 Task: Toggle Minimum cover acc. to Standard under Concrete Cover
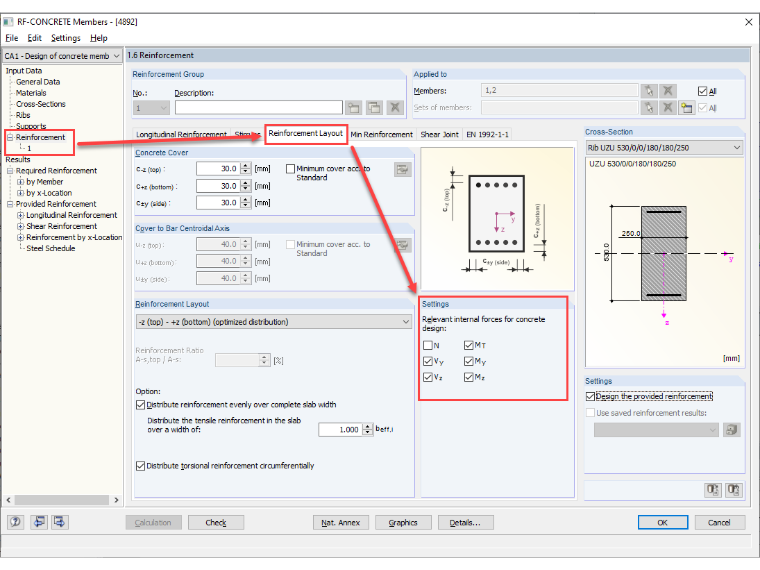click(290, 169)
